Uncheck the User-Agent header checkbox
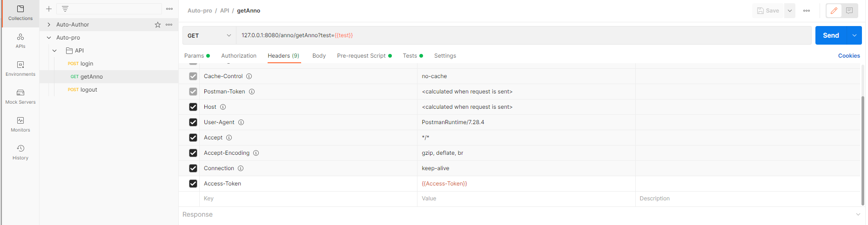This screenshot has width=868, height=225. (193, 122)
